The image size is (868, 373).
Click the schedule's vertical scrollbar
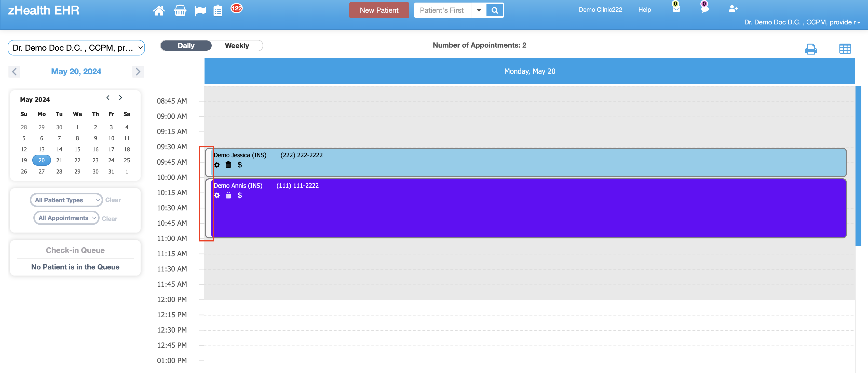(858, 166)
